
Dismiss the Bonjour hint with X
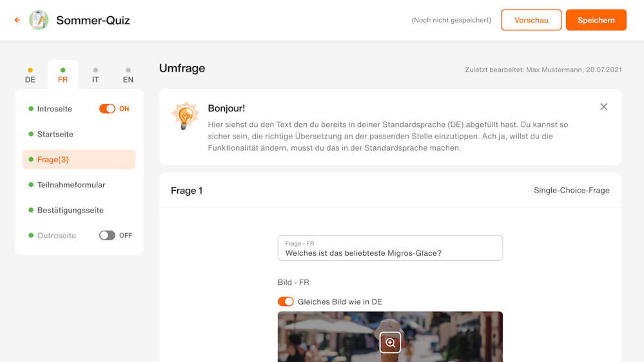pyautogui.click(x=603, y=107)
